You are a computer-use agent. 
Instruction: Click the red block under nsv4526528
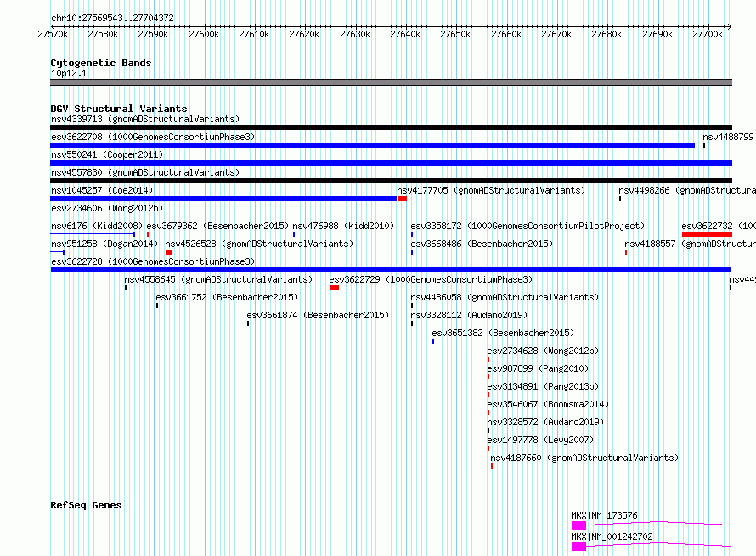(x=168, y=252)
